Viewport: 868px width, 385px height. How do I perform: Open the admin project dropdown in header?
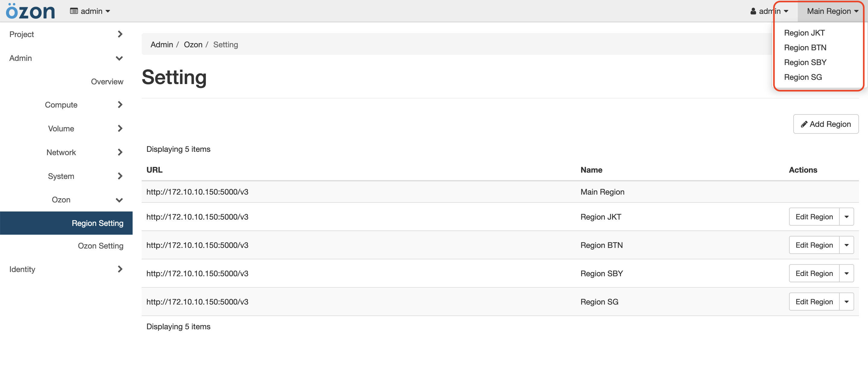[x=90, y=11]
